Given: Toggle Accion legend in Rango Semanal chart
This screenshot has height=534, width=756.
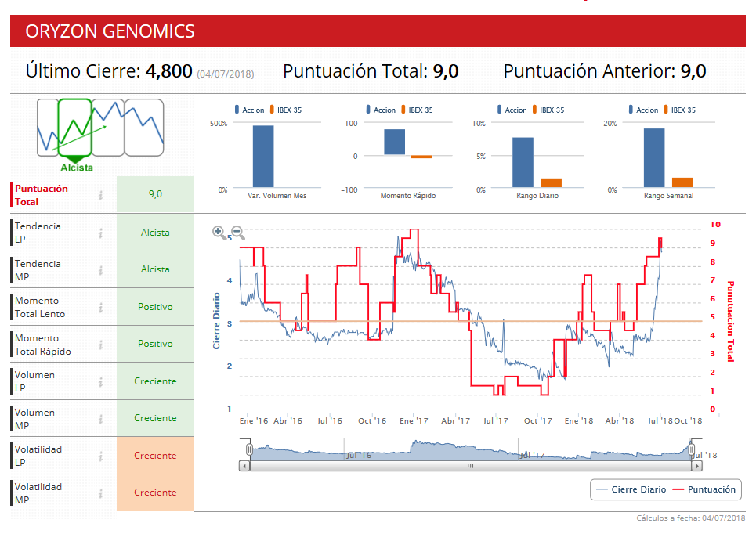Looking at the screenshot, I should point(643,110).
